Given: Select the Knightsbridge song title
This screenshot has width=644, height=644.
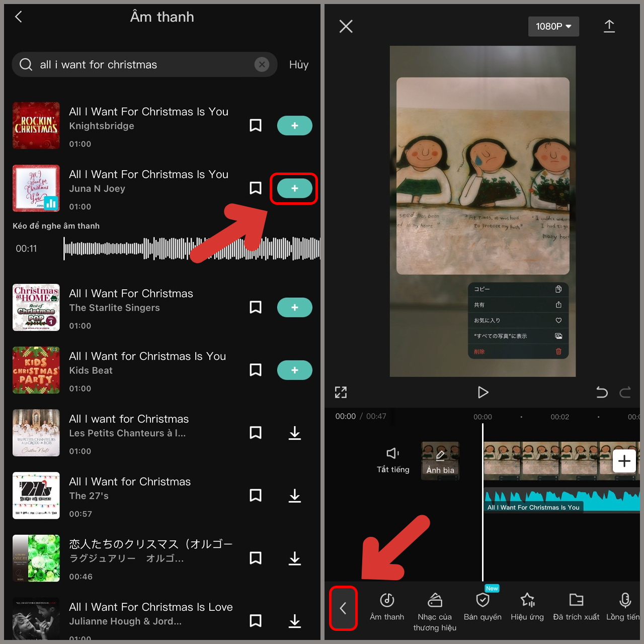Looking at the screenshot, I should pos(148,112).
